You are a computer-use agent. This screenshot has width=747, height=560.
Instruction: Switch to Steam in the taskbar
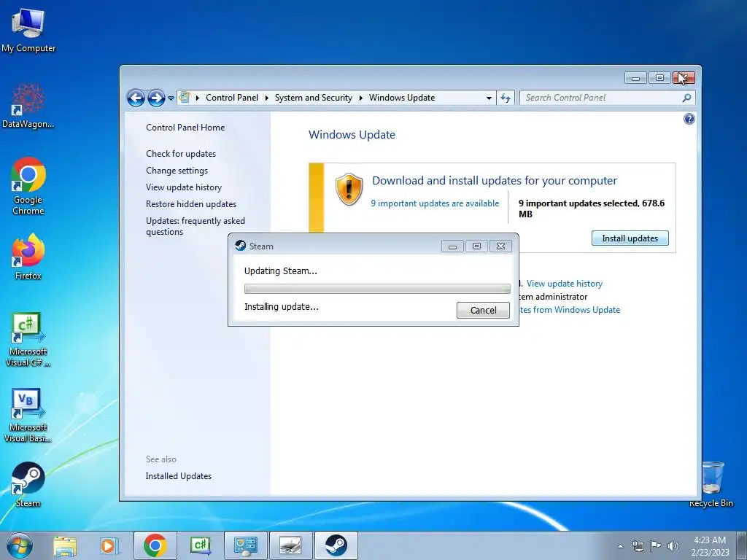tap(336, 545)
